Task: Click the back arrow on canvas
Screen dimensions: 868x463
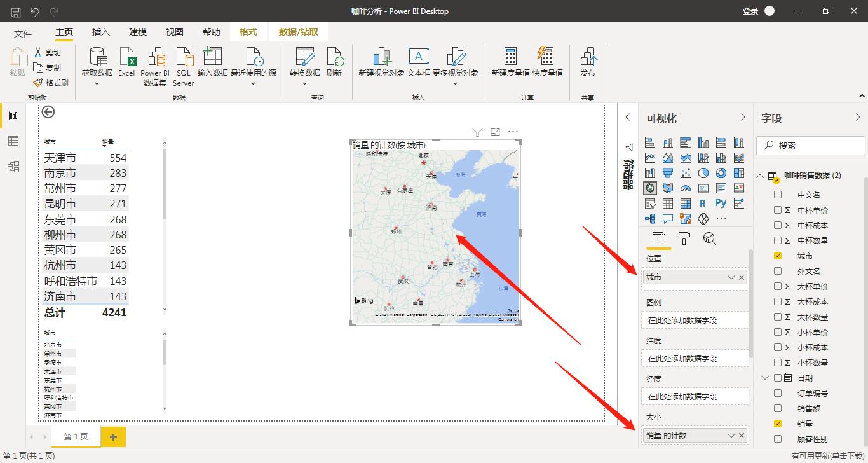Action: [x=48, y=112]
